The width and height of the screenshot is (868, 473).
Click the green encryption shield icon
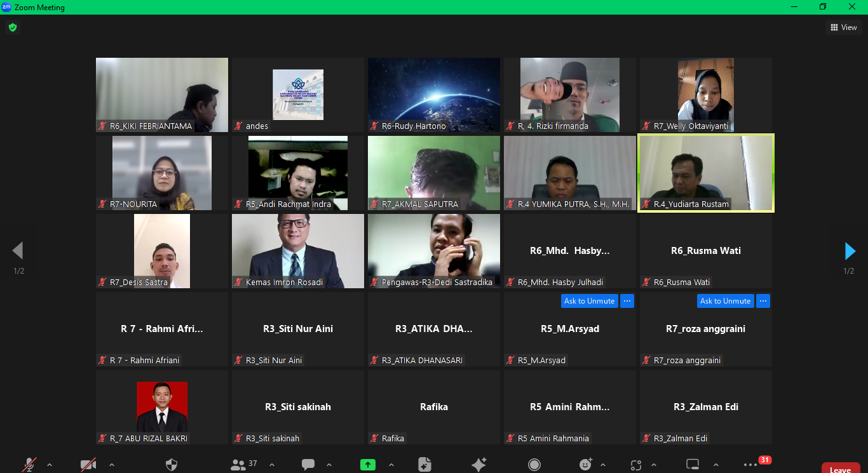tap(12, 27)
